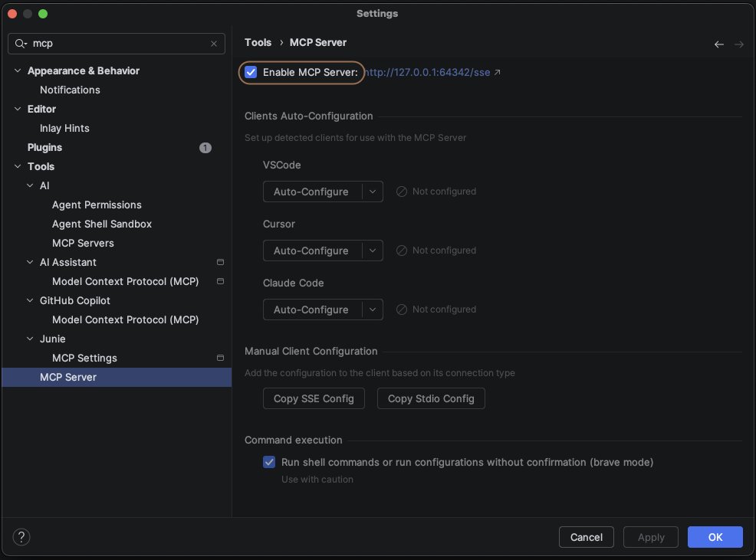Click project icon next to AI Assistant's MCP row

tap(220, 281)
